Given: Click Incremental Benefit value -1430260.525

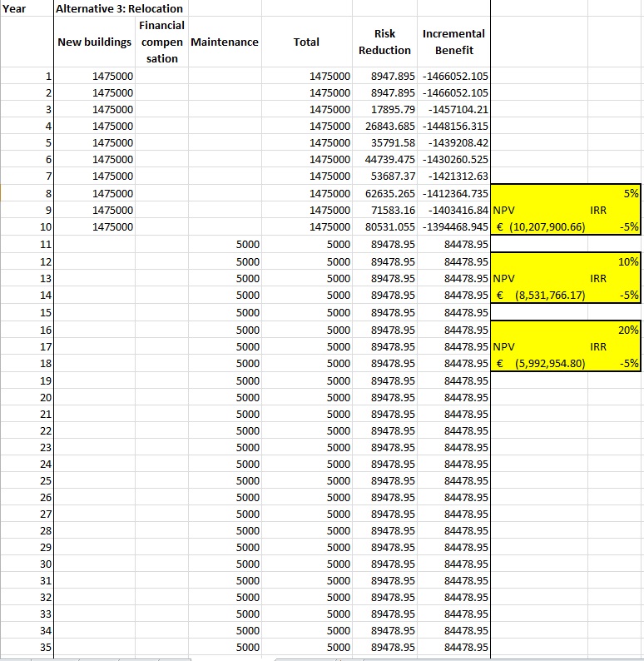Looking at the screenshot, I should pos(454,159).
